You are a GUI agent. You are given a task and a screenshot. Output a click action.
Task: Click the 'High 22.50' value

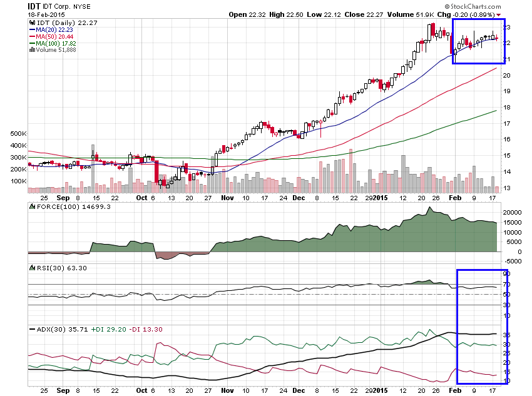(x=286, y=14)
